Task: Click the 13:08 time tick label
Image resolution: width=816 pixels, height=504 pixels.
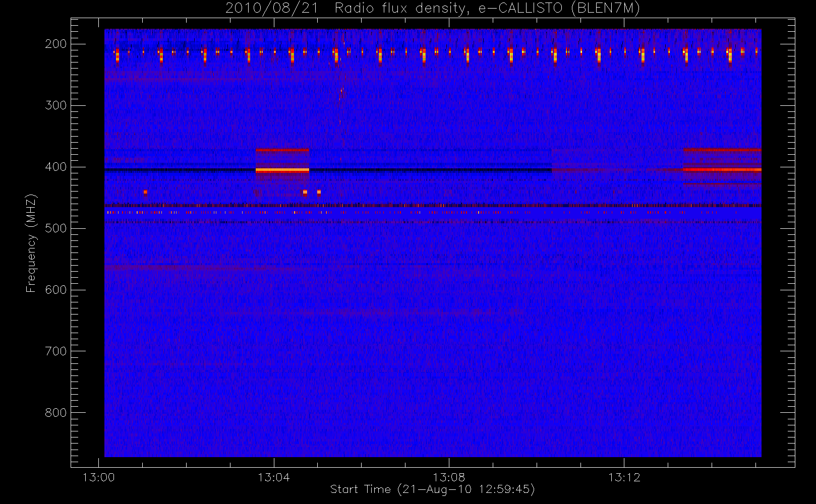Action: coord(449,477)
